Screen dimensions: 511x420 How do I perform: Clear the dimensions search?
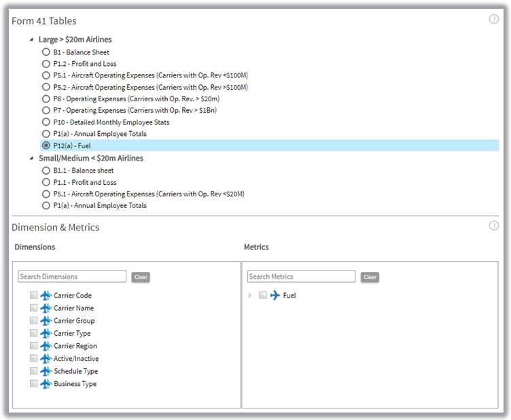pyautogui.click(x=141, y=277)
